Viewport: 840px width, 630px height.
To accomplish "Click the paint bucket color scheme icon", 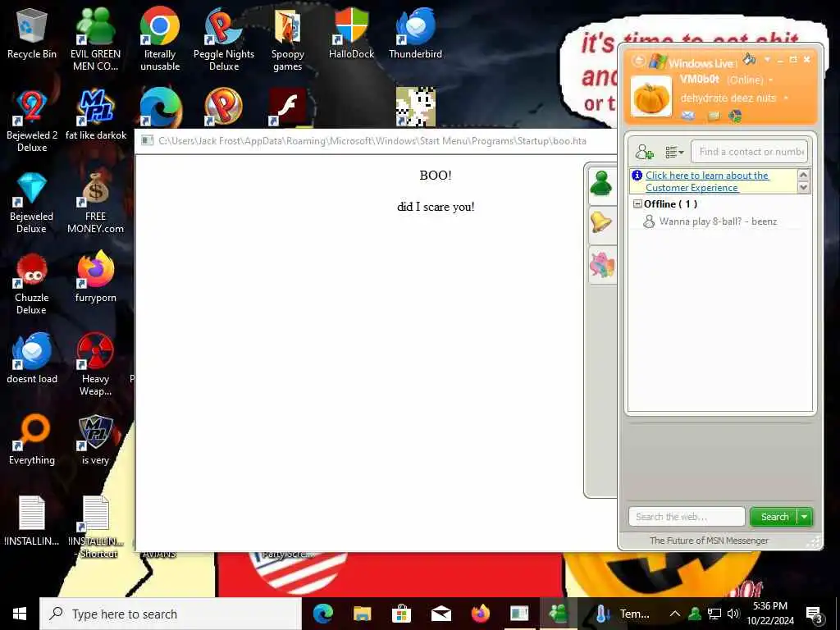I will pos(749,59).
